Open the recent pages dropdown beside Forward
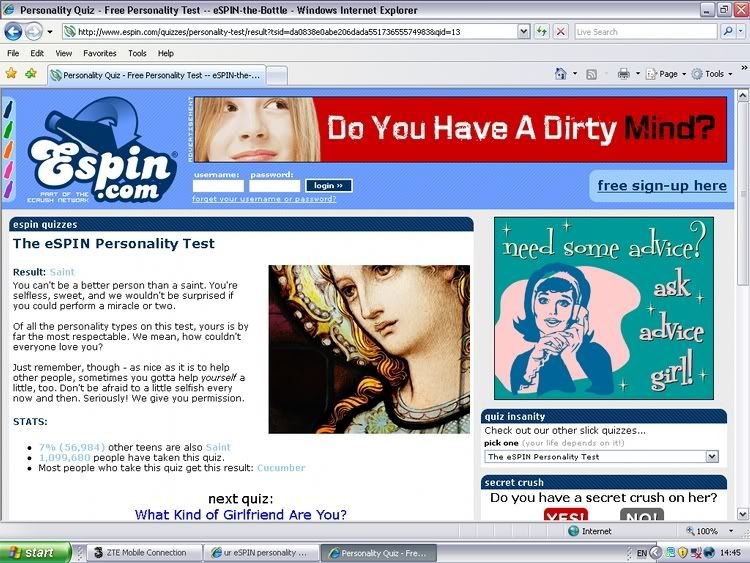Screen dimensions: 750x563 [x=50, y=32]
